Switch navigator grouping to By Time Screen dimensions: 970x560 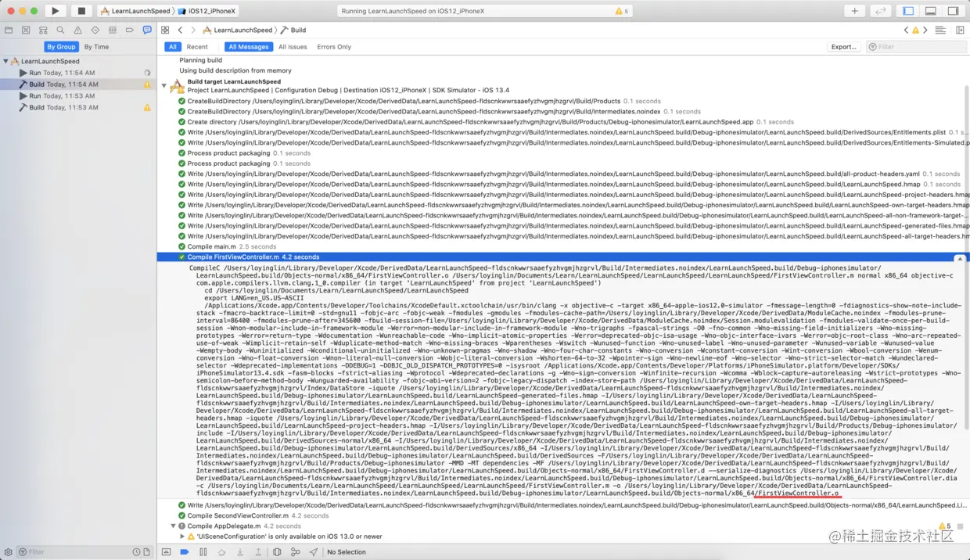click(96, 47)
